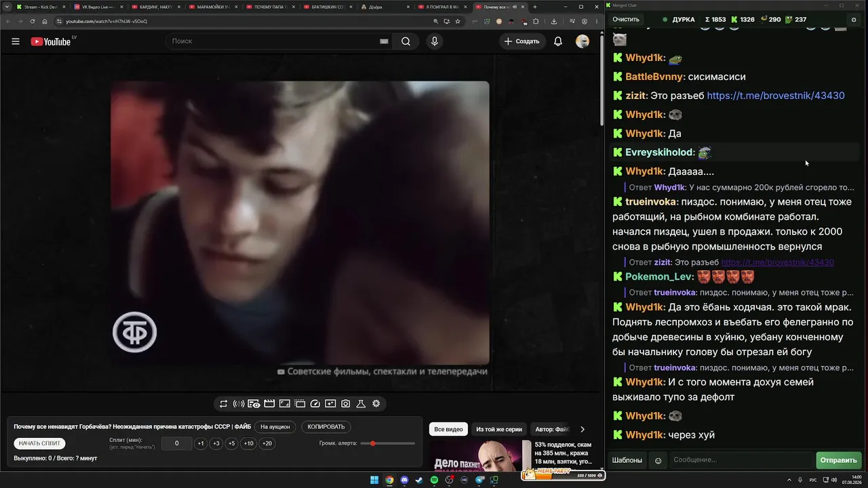Send the chat message with Отправить
The height and width of the screenshot is (488, 868).
tap(839, 460)
